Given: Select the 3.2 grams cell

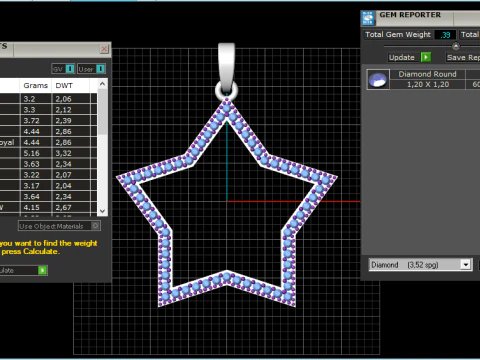Looking at the screenshot, I should (x=36, y=99).
